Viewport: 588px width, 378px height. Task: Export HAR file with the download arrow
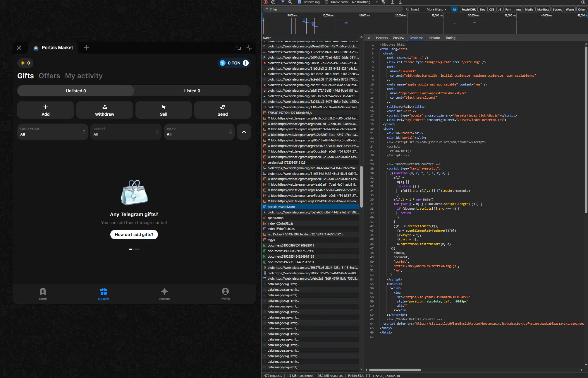pos(400,2)
